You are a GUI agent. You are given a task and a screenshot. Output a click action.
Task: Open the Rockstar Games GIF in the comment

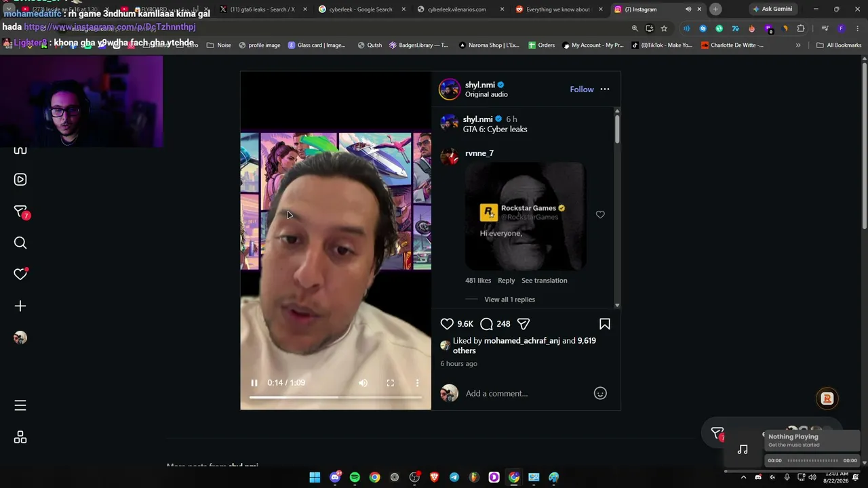pos(526,216)
